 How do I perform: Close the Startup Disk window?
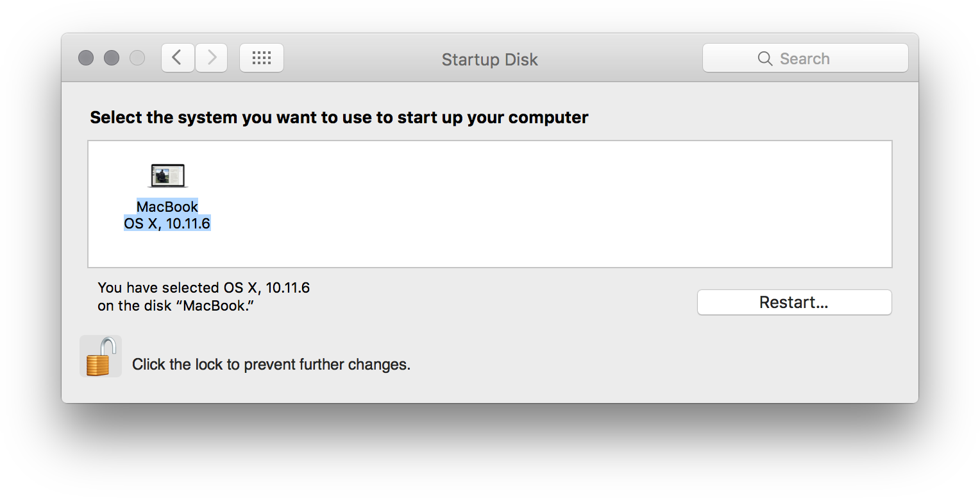86,58
